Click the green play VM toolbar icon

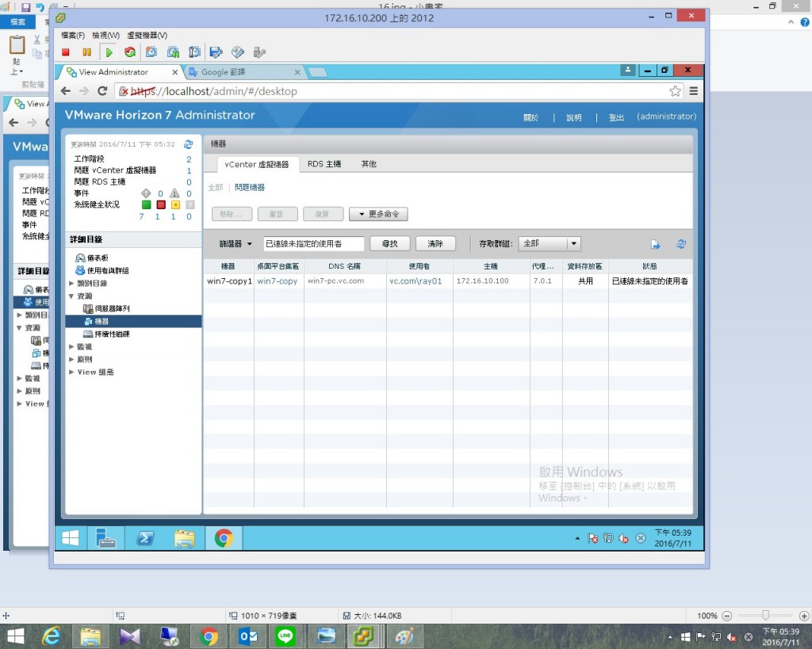tap(109, 52)
